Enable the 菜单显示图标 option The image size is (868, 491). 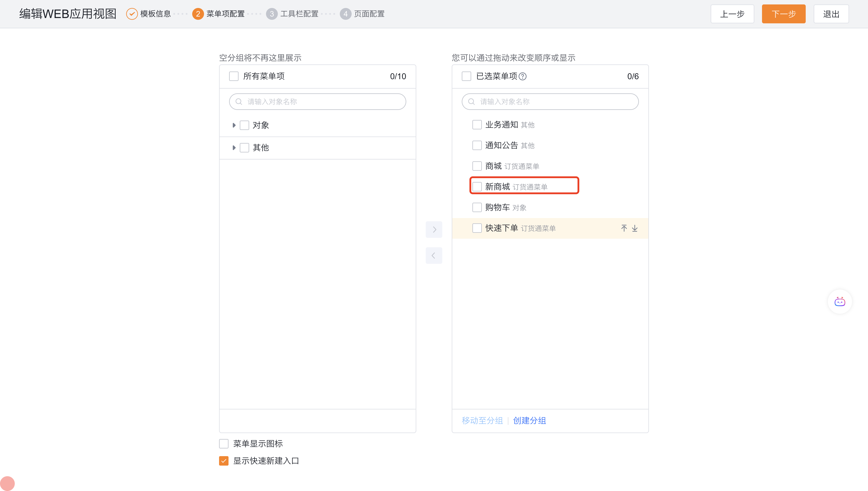click(x=224, y=443)
